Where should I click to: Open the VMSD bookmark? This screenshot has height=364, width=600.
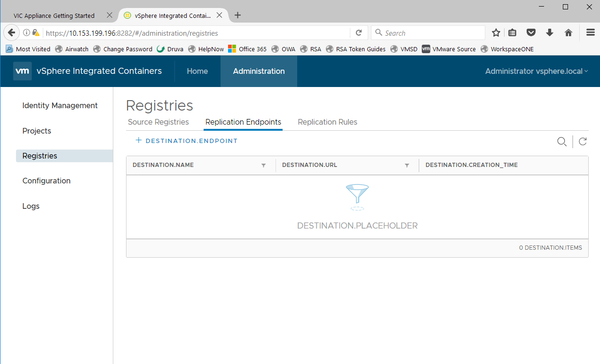pyautogui.click(x=404, y=49)
